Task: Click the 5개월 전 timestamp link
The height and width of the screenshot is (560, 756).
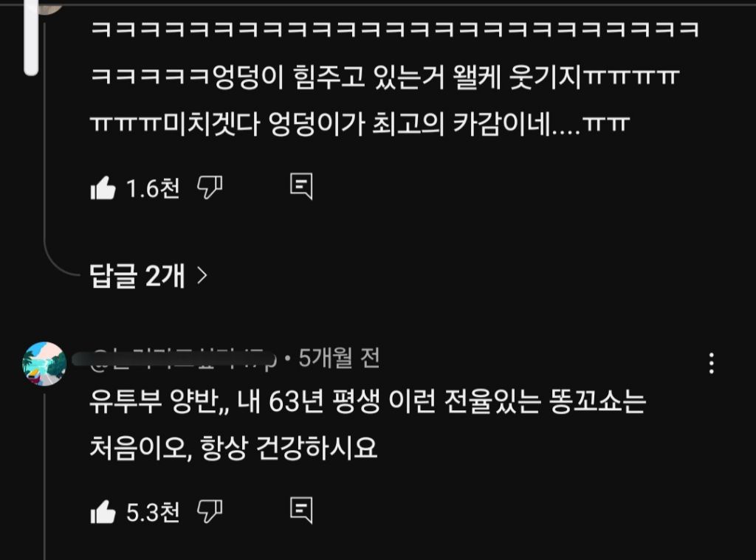Action: [339, 358]
